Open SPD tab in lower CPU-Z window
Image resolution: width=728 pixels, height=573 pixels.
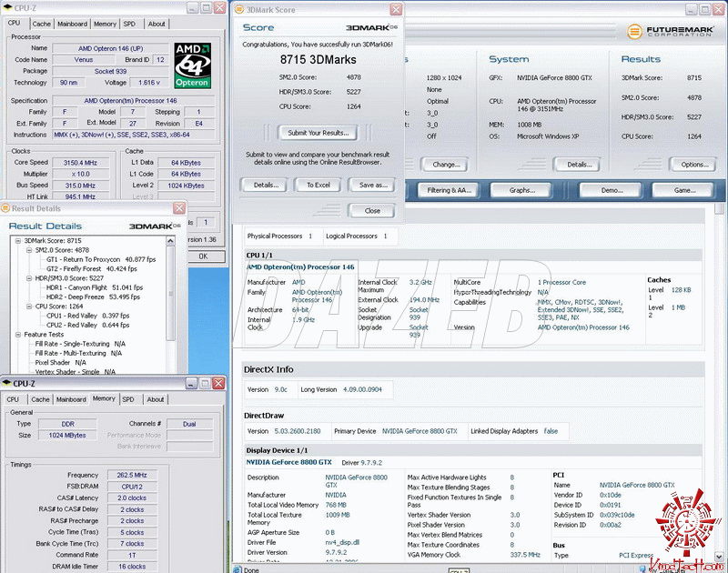pos(128,399)
